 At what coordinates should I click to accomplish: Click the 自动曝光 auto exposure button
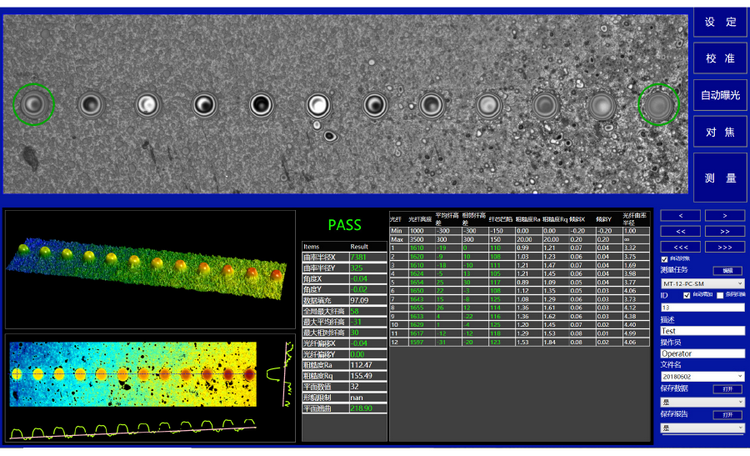point(720,95)
